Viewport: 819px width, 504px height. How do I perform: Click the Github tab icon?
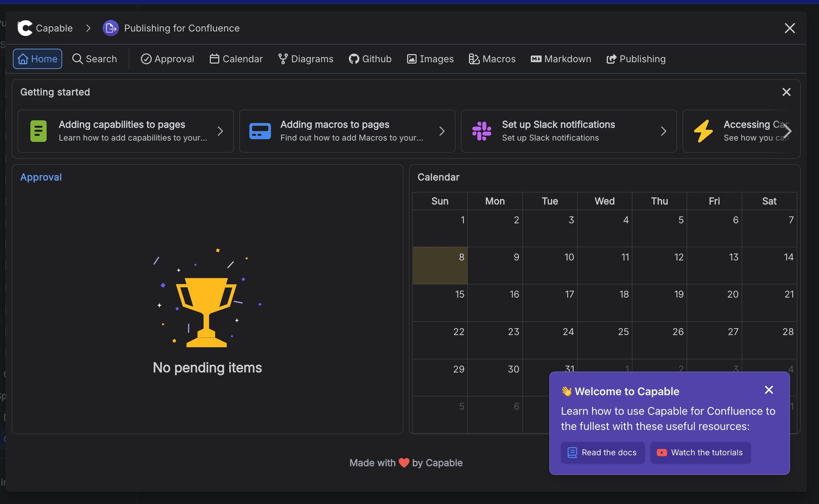pos(354,59)
